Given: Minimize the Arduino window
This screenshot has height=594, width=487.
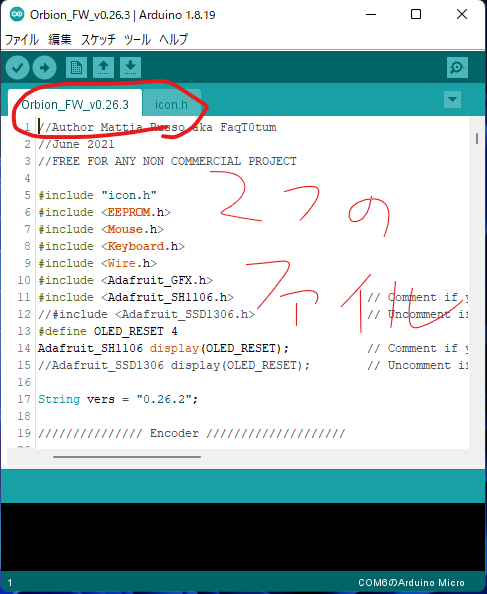Looking at the screenshot, I should coord(371,14).
